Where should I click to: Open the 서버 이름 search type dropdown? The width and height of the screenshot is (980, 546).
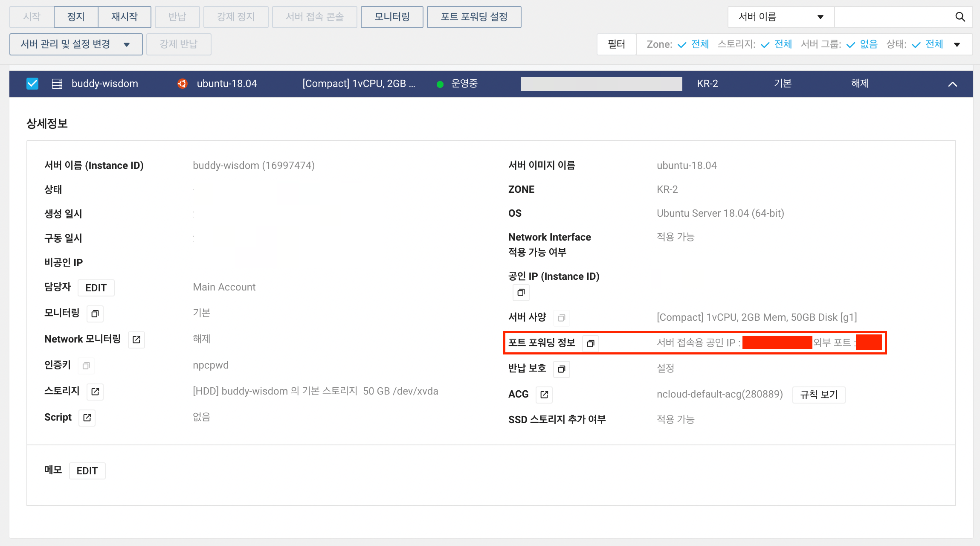(x=780, y=17)
